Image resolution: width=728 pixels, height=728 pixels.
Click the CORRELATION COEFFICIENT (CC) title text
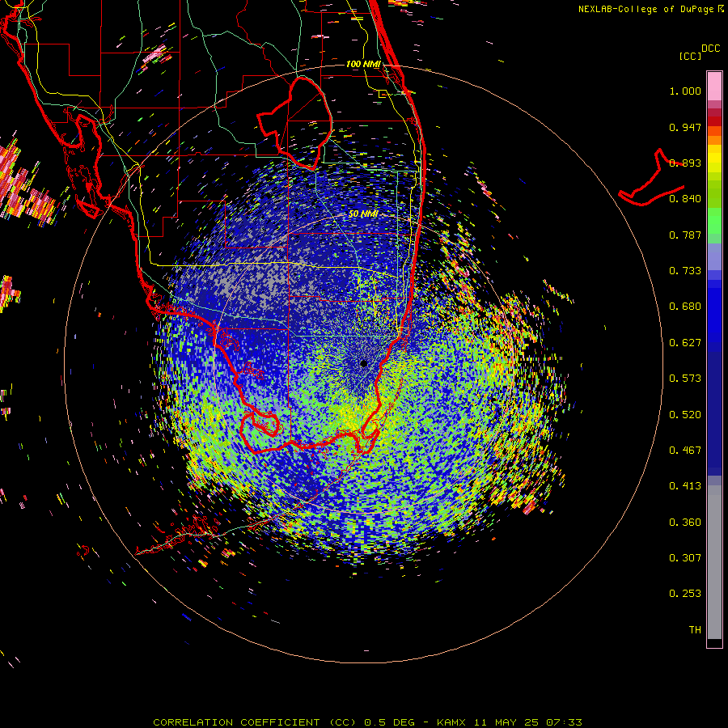256,722
